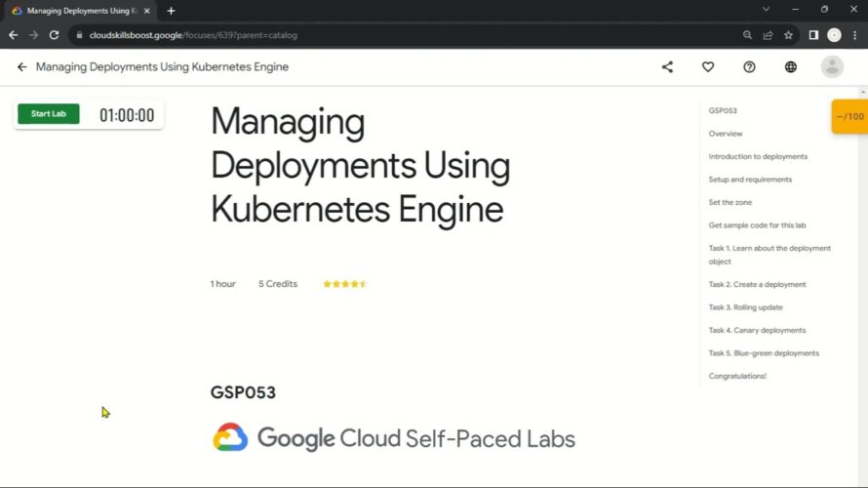Select the Managing Deployments browser tab
Viewport: 868px width, 488px height.
[82, 11]
